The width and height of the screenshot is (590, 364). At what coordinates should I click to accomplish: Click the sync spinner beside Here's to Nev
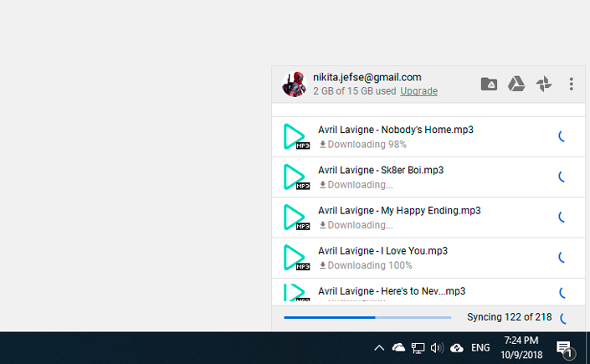point(562,293)
